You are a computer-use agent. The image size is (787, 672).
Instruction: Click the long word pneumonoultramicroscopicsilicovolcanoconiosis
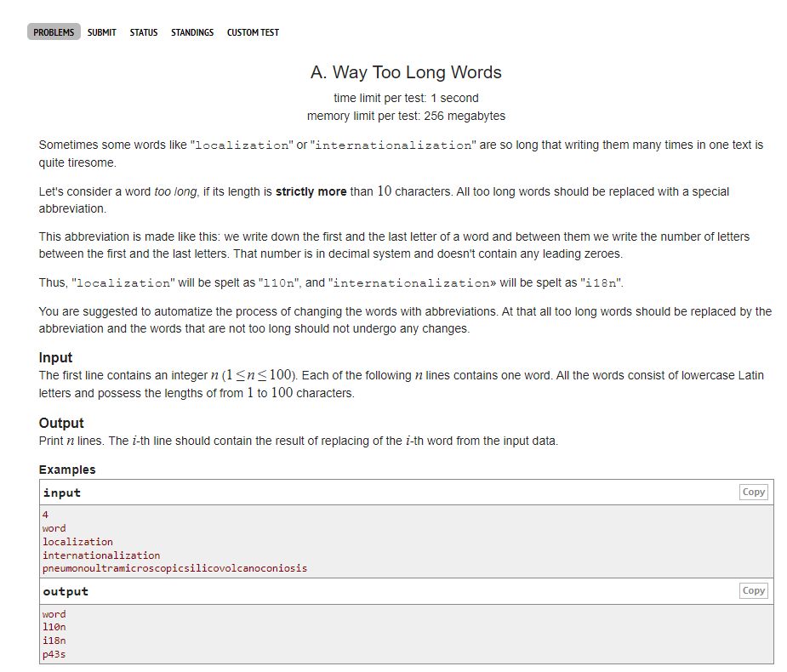(x=174, y=568)
